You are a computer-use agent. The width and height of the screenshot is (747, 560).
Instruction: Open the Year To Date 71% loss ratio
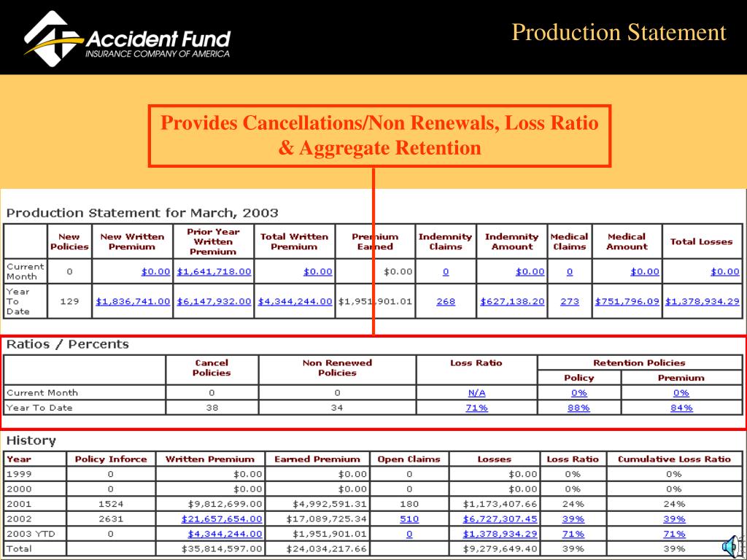[x=476, y=408]
